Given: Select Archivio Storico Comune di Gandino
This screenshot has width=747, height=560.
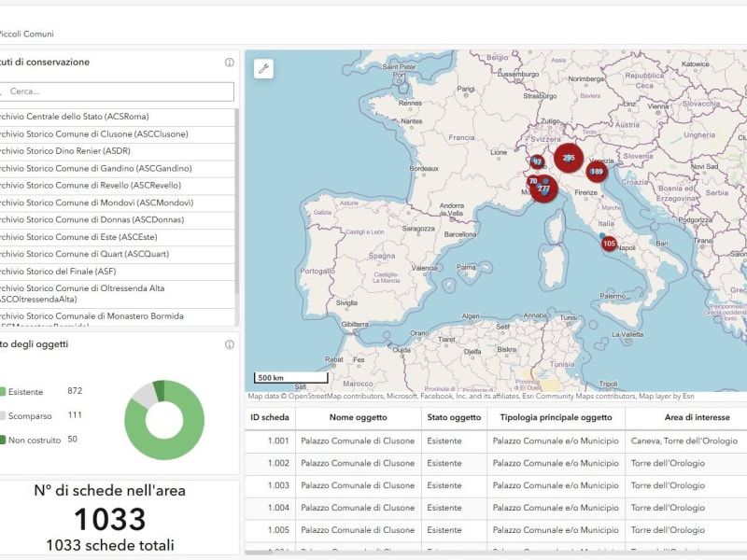Looking at the screenshot, I should click(117, 168).
